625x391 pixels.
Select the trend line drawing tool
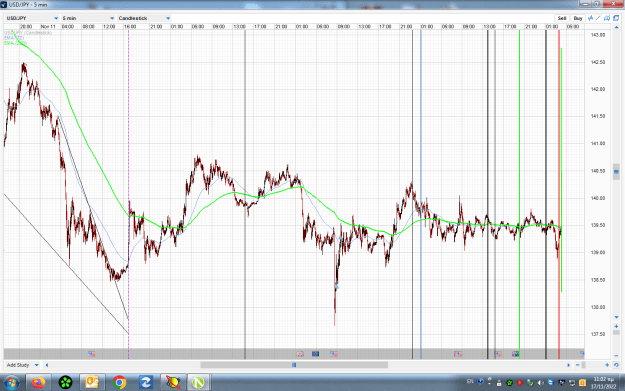coord(598,18)
